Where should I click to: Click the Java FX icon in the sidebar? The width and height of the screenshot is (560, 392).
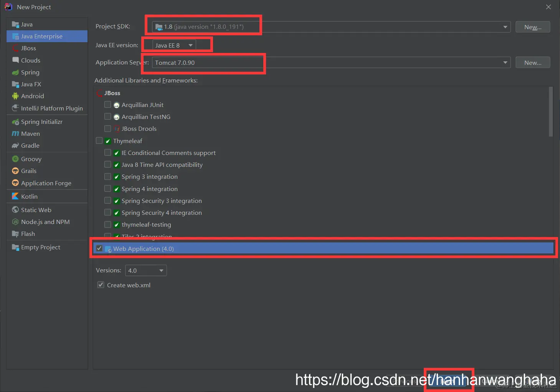pyautogui.click(x=15, y=84)
